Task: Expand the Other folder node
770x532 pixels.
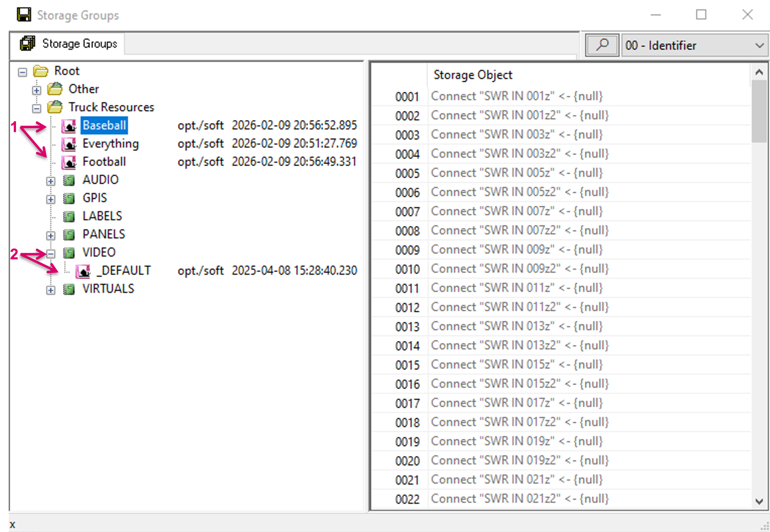Action: 37,90
